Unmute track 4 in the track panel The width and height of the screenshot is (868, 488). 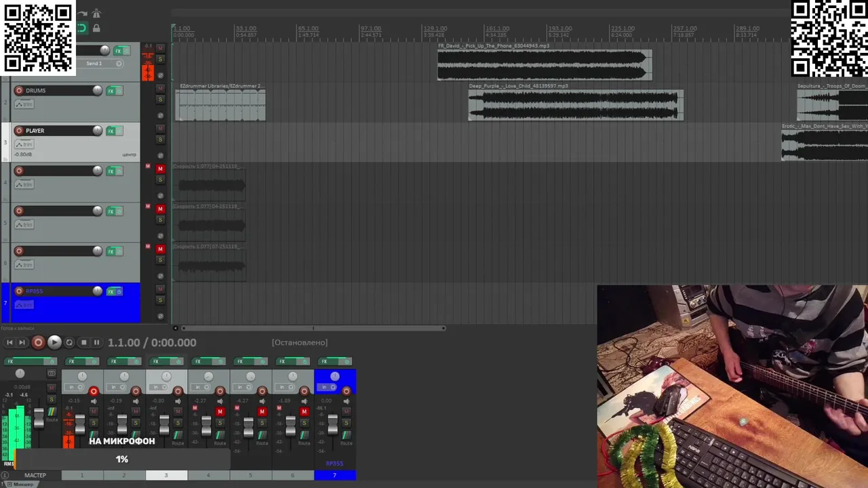pos(161,169)
